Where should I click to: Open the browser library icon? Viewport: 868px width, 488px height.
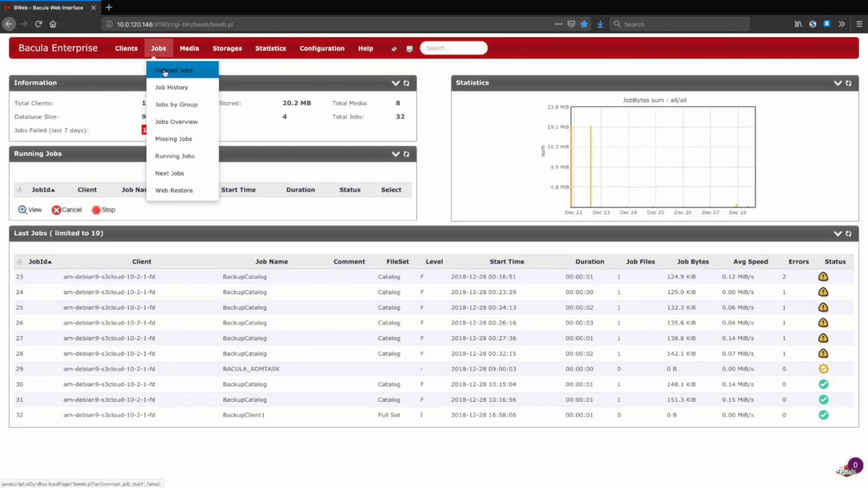coord(798,24)
